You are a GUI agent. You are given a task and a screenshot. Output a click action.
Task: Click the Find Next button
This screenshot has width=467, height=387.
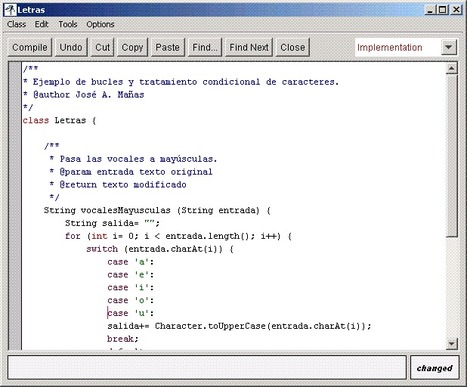coord(249,47)
